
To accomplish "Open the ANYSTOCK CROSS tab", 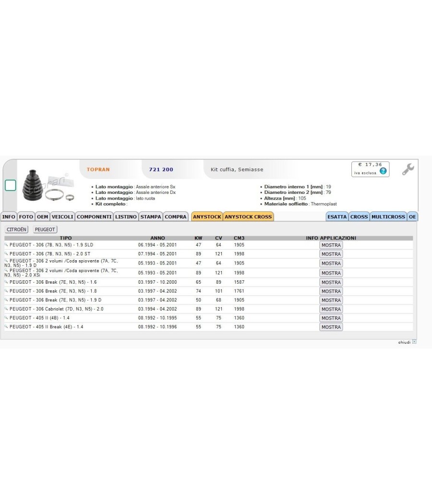I will tap(248, 216).
